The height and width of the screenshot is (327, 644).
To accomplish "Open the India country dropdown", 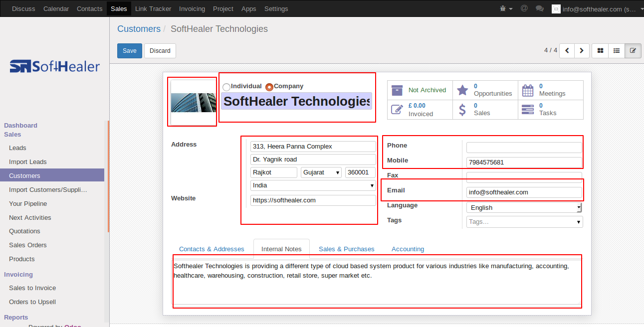I will pos(313,185).
